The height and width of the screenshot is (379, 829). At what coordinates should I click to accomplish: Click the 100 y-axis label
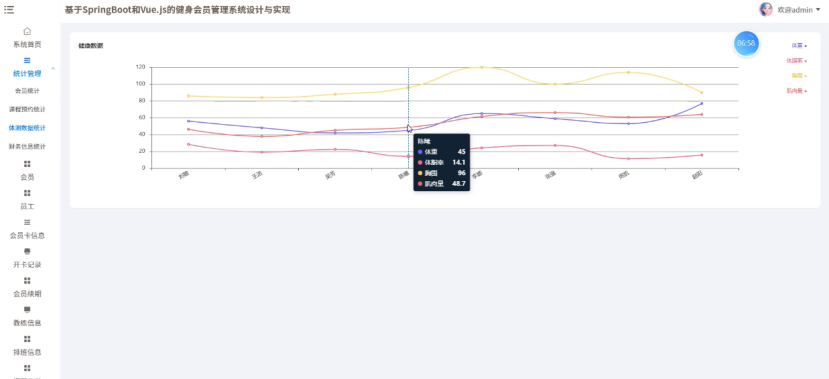(x=140, y=84)
